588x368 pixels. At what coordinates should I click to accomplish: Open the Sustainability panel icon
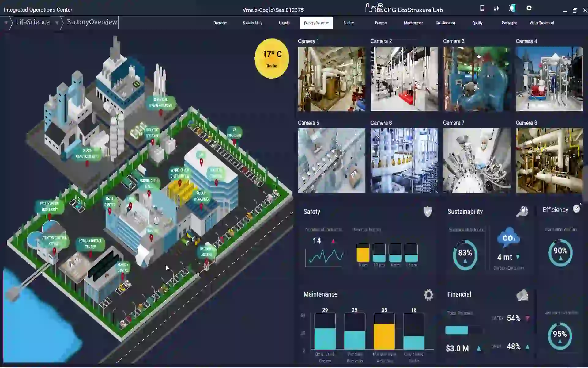(522, 211)
